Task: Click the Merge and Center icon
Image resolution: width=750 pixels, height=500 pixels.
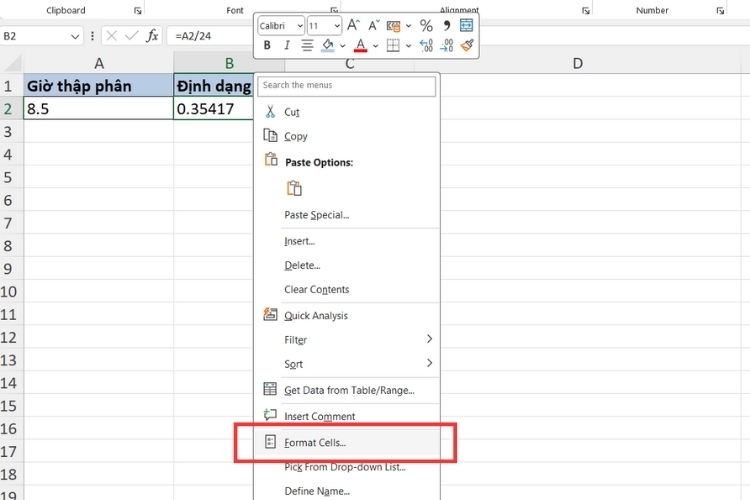Action: [466, 25]
